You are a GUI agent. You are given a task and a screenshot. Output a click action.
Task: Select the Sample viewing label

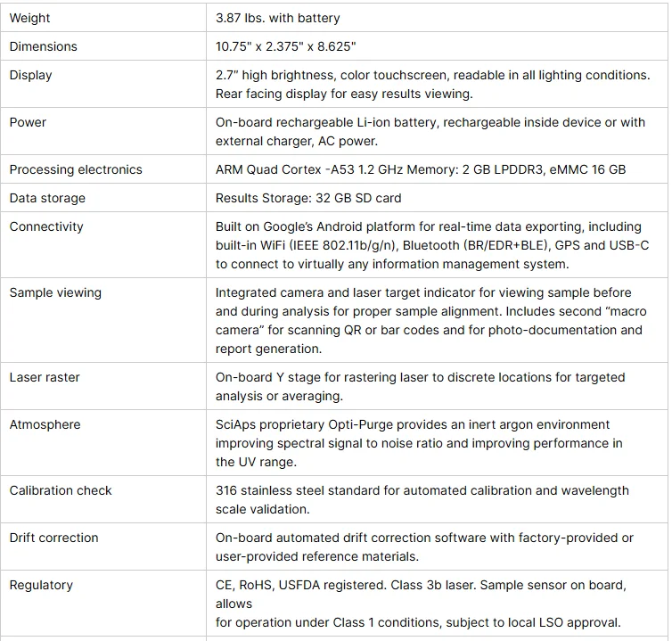[55, 292]
